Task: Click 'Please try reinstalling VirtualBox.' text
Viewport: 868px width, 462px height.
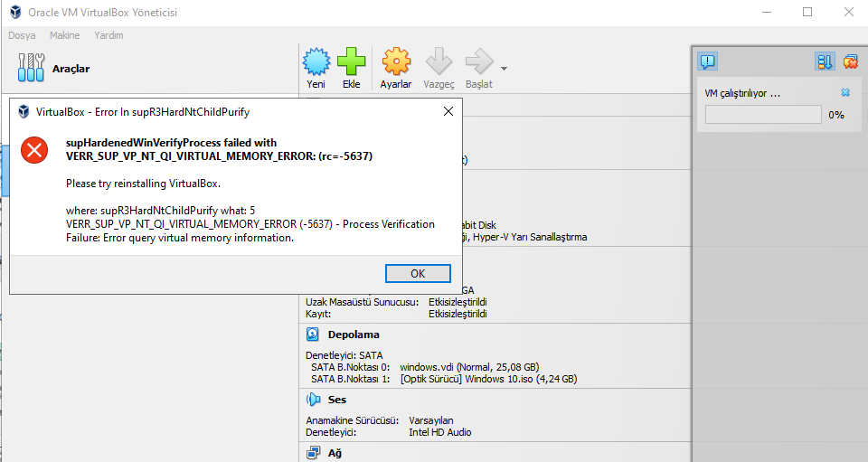Action: (x=144, y=184)
